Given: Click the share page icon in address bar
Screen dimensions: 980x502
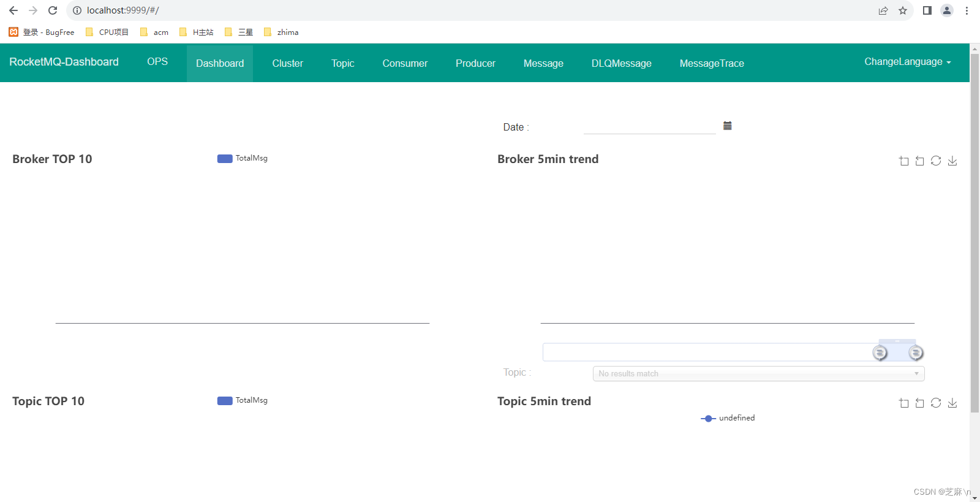Looking at the screenshot, I should click(883, 10).
